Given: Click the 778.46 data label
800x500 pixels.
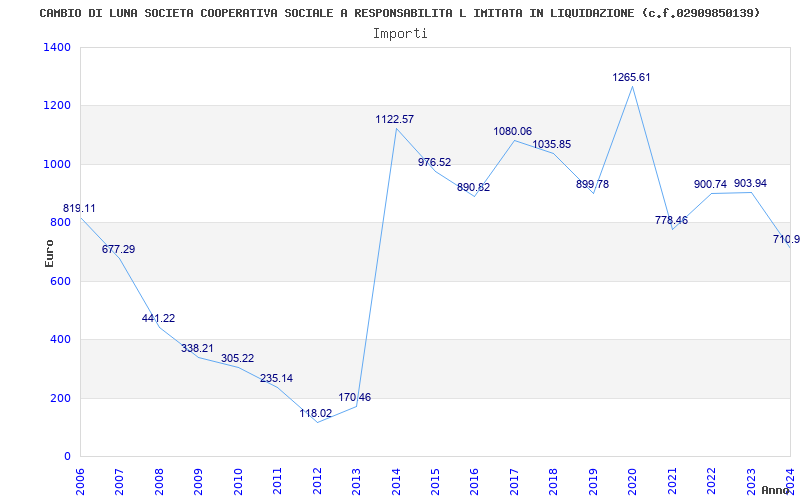Looking at the screenshot, I should (x=671, y=221).
